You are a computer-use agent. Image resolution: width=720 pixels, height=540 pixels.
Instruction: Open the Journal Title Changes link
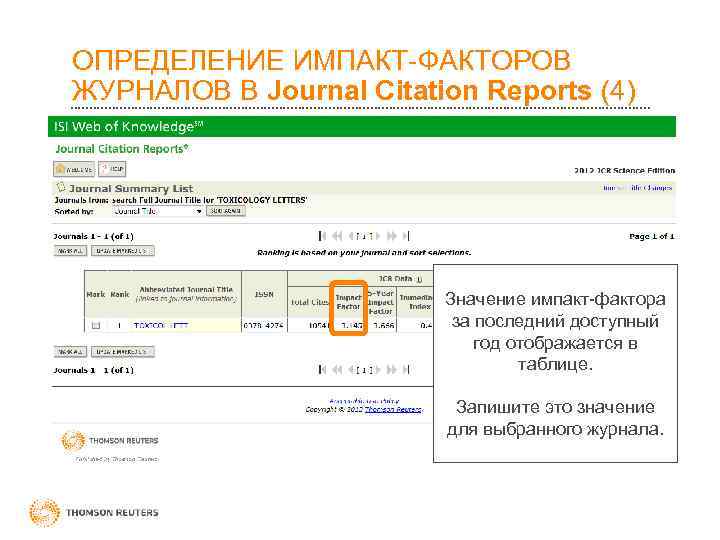(x=638, y=188)
